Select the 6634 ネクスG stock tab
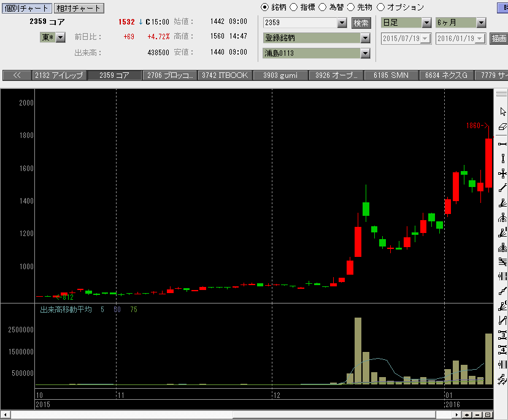 (x=447, y=75)
